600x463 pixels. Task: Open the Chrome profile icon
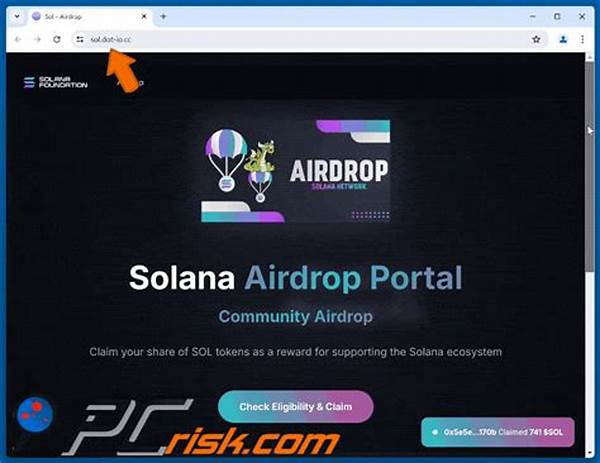pos(563,39)
